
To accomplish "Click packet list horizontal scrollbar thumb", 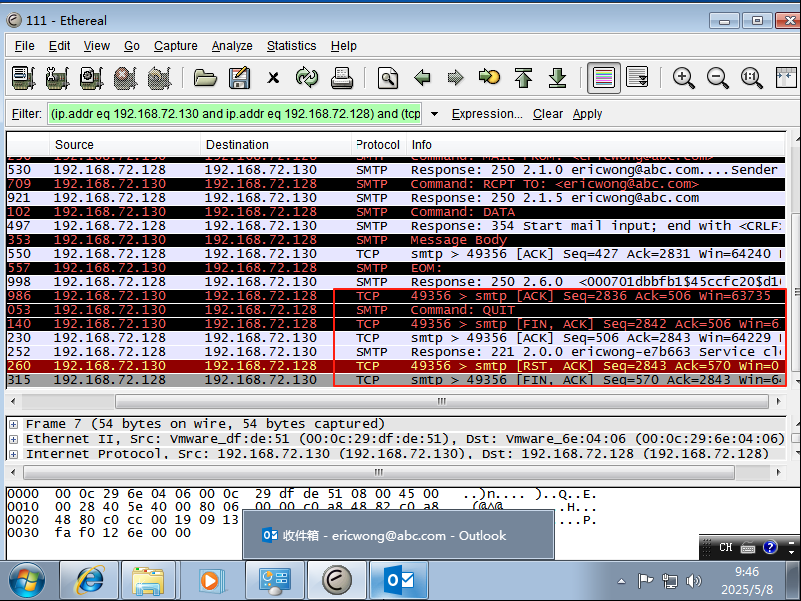I will point(442,402).
